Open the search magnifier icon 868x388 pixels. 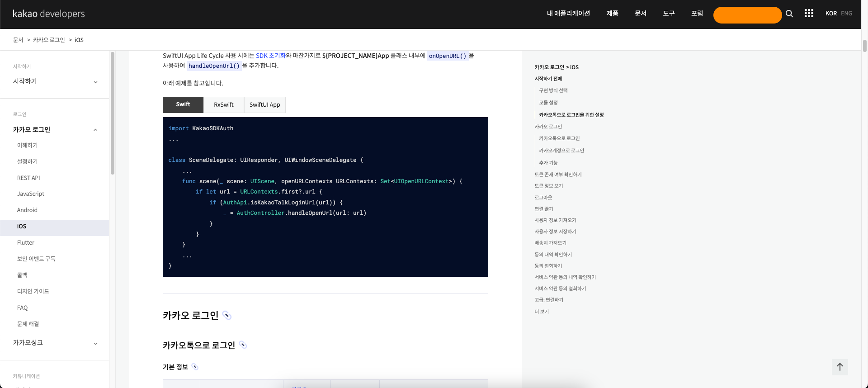[789, 14]
